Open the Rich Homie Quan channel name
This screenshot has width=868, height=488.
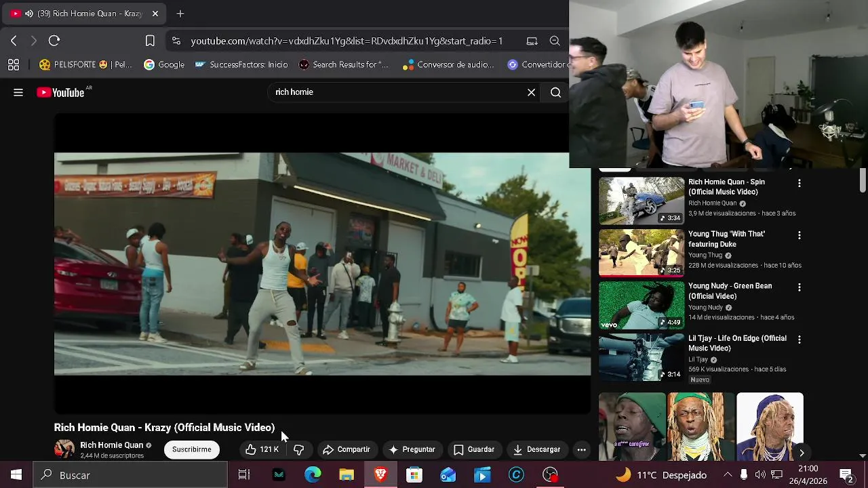(111, 445)
